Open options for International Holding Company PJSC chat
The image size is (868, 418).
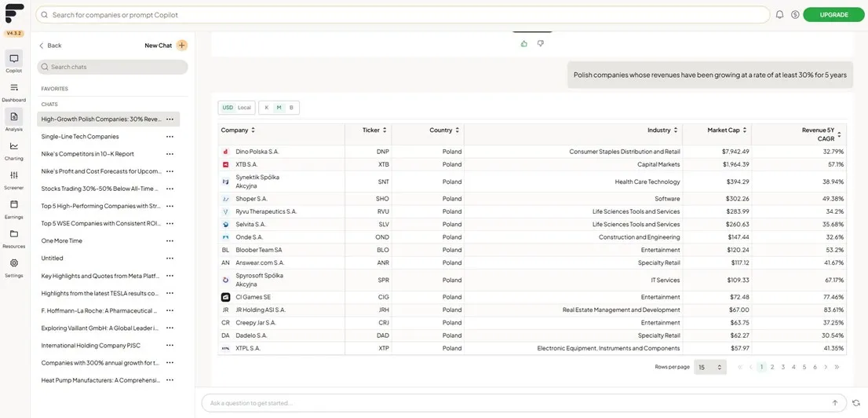[170, 346]
